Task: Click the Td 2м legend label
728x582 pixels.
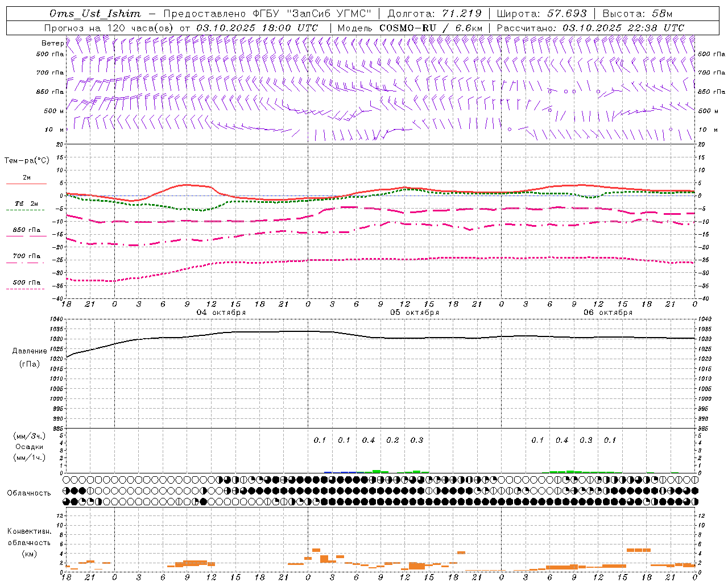Action: [x=27, y=203]
